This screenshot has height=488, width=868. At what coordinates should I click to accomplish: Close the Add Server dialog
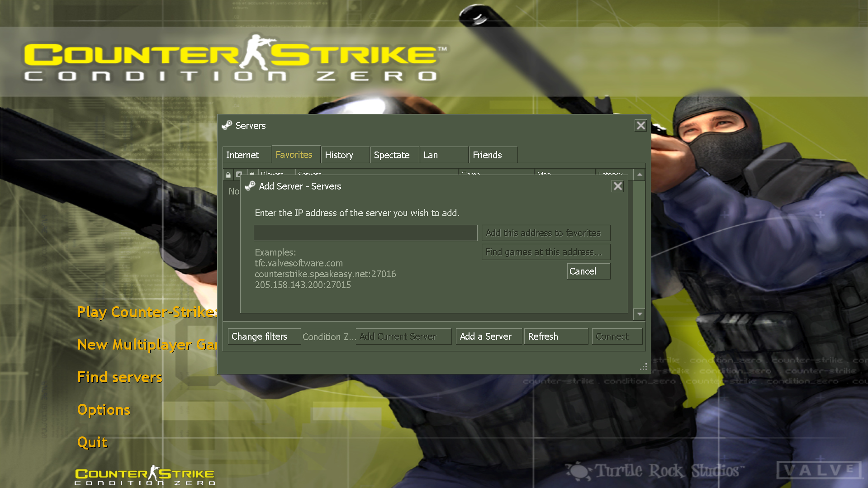[617, 186]
